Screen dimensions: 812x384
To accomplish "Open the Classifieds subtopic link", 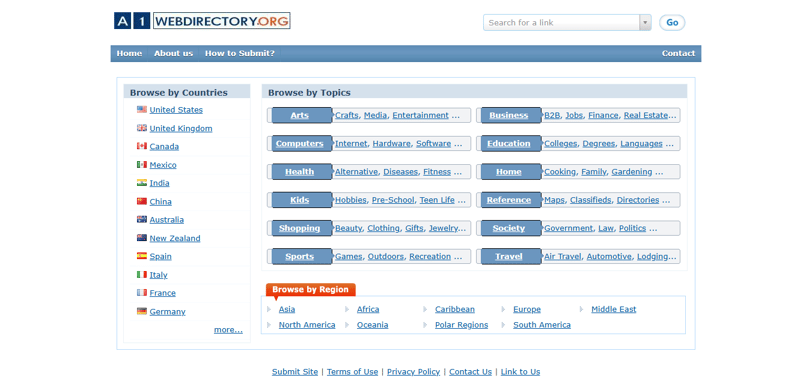I will click(x=590, y=200).
